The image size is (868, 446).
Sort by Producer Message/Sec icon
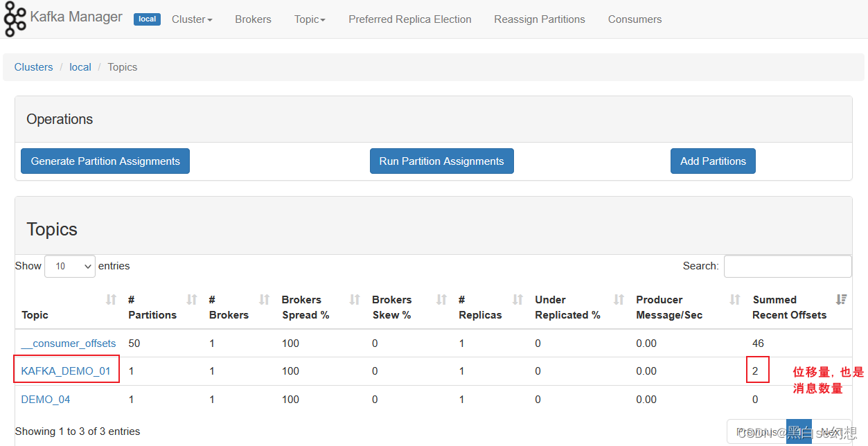tap(735, 299)
